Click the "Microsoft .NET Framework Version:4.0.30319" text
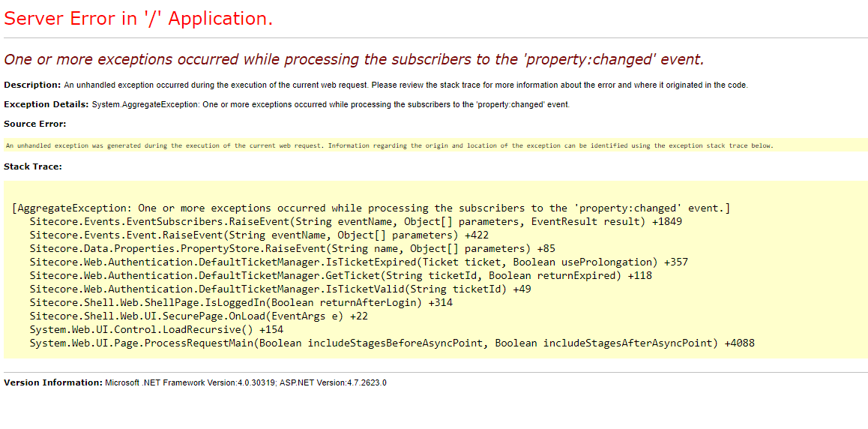 click(x=190, y=382)
